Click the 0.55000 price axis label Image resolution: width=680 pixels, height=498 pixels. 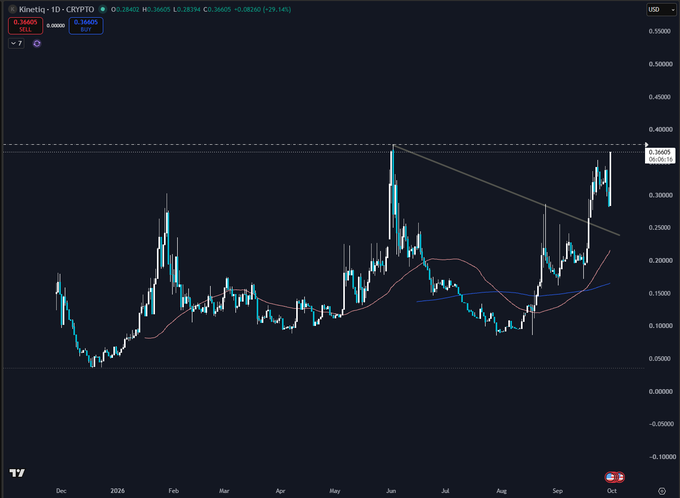pyautogui.click(x=660, y=31)
